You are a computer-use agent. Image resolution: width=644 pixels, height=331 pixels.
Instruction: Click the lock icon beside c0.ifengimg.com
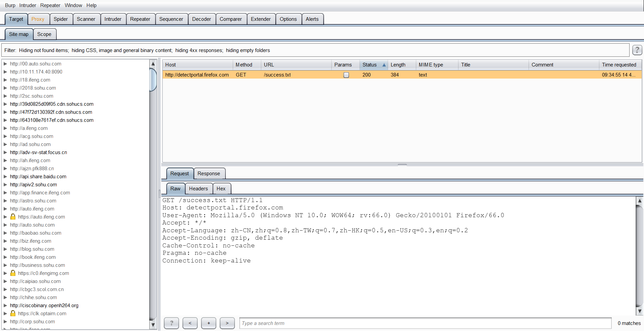coord(13,273)
